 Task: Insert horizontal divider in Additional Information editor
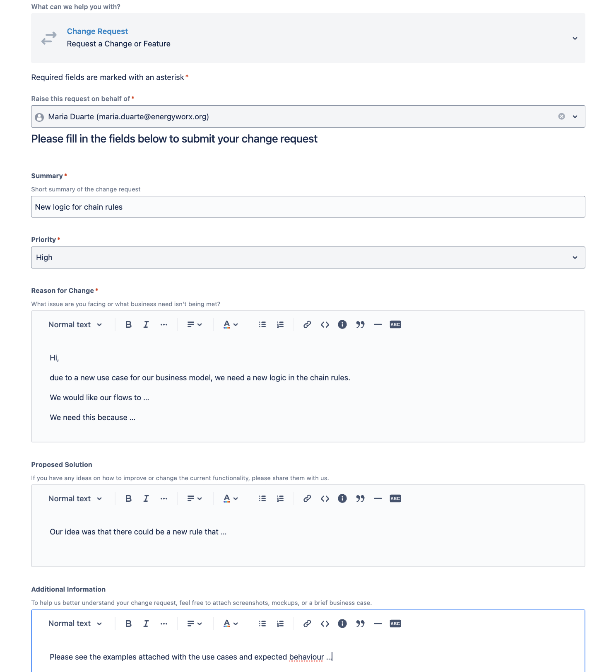378,624
